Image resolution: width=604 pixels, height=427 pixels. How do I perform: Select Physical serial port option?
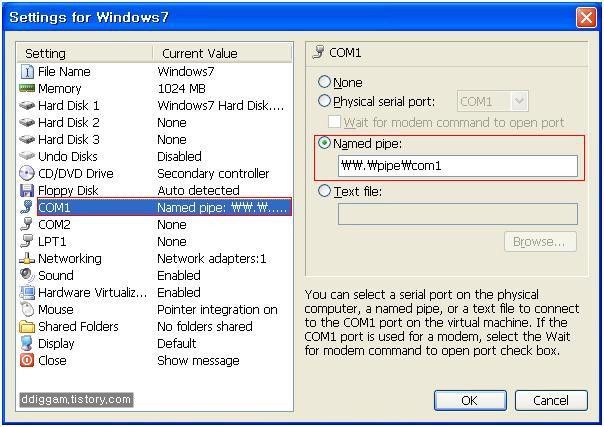click(x=324, y=101)
